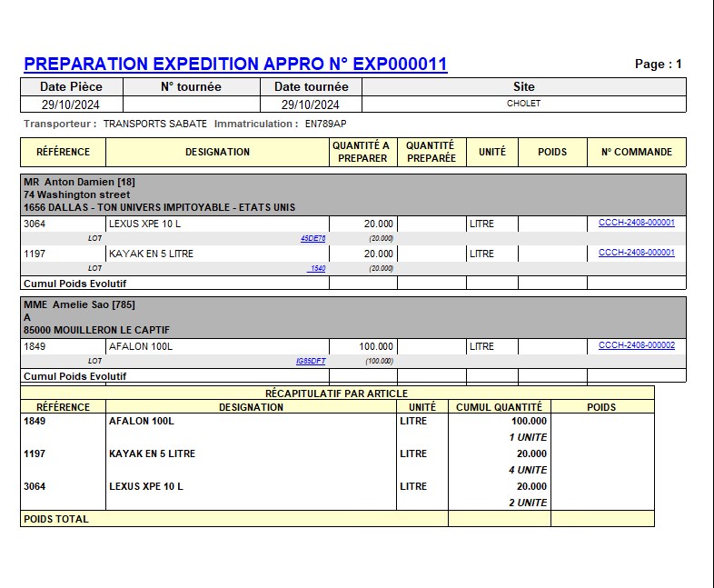Click the CUMUL QUANTITÉ column header
The image size is (714, 588).
[499, 407]
